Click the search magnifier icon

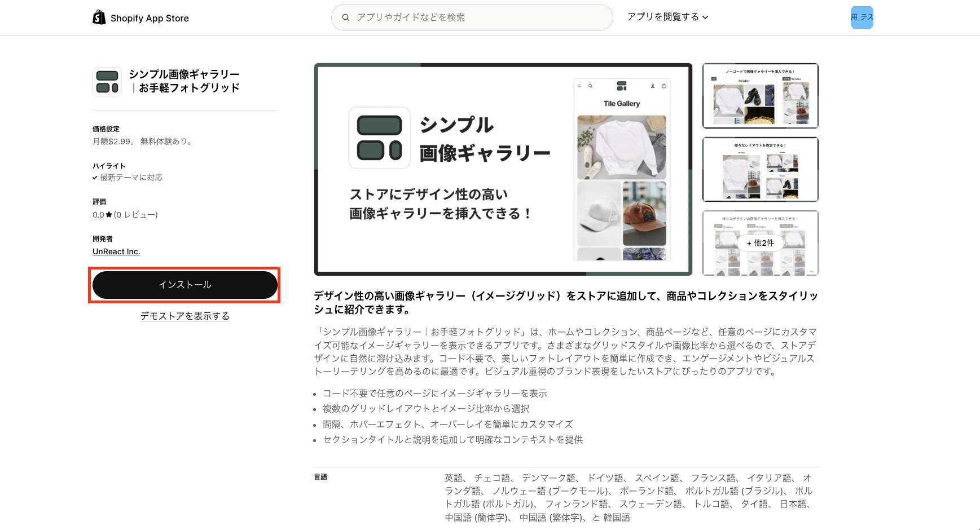[346, 17]
